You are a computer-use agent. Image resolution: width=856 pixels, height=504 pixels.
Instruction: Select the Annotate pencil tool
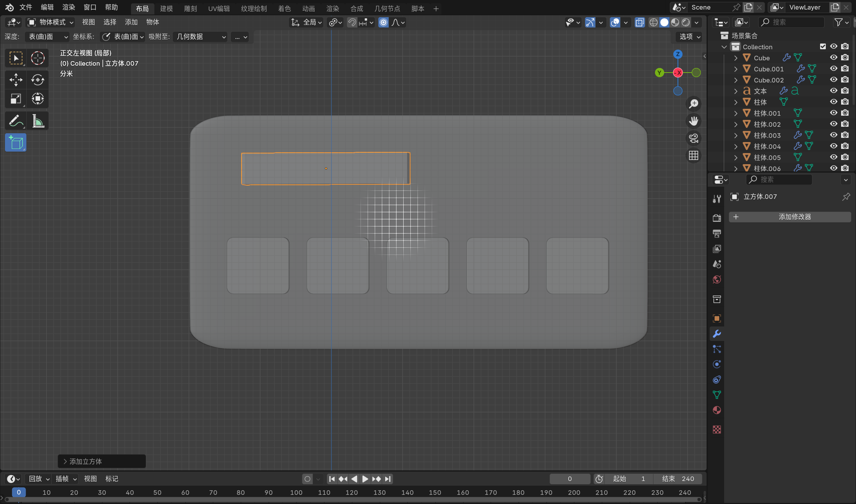[x=16, y=121]
